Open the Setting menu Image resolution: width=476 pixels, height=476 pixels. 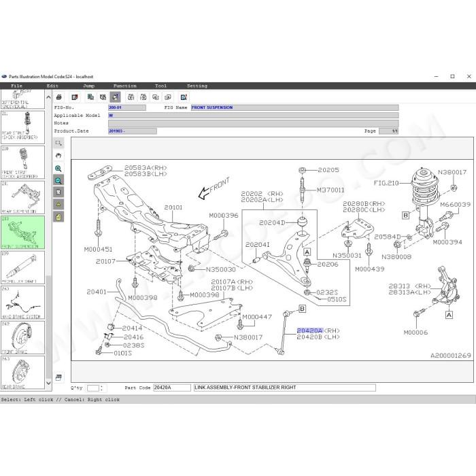[197, 86]
